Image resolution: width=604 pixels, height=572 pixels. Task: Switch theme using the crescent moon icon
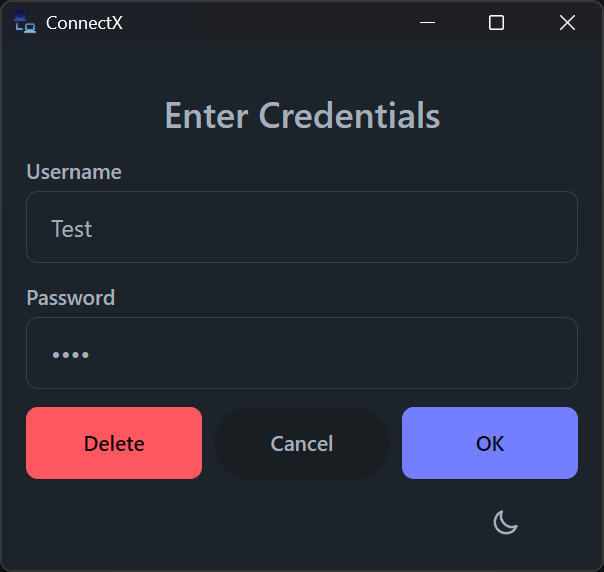click(x=505, y=522)
